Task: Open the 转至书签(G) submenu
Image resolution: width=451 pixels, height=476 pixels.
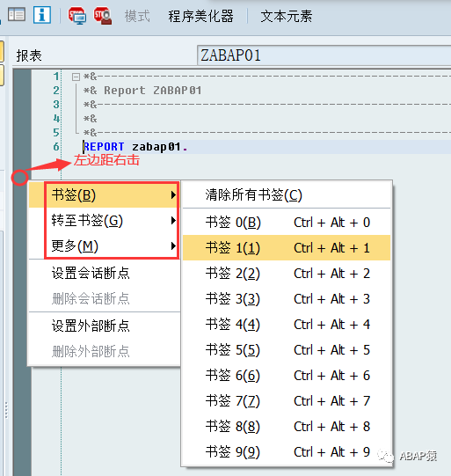Action: coord(105,220)
